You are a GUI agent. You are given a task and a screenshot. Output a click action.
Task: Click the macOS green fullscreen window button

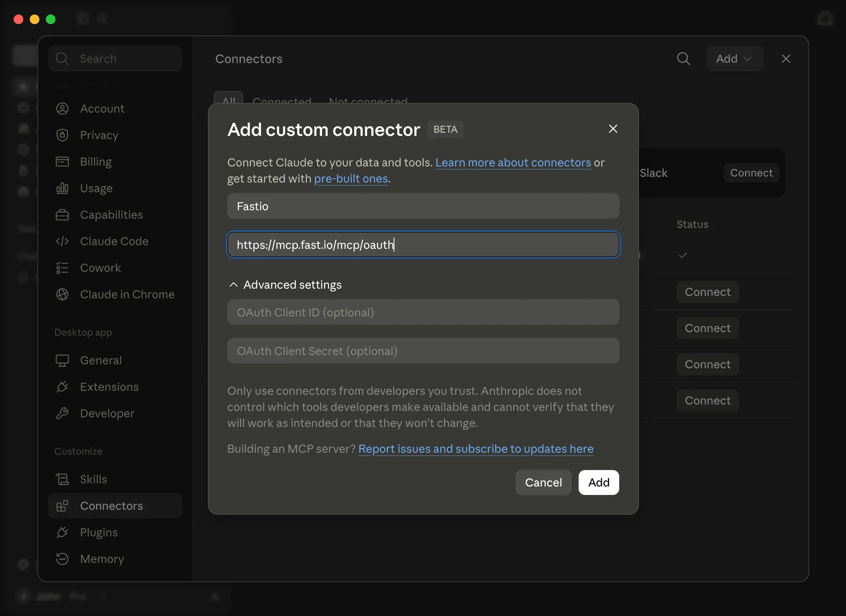51,19
